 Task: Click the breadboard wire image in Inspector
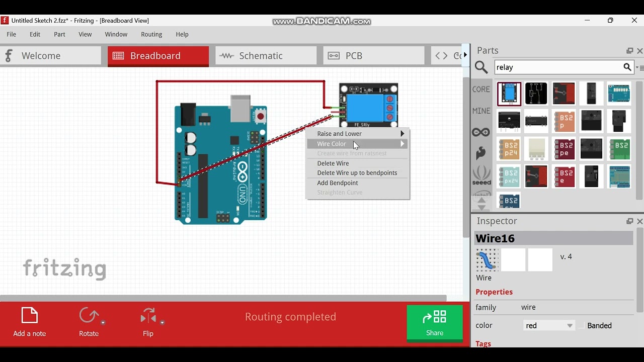pos(487,260)
